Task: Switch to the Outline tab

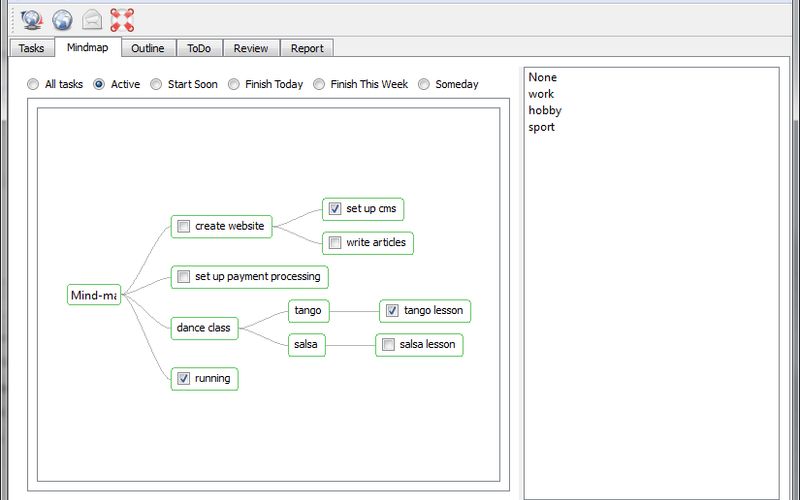Action: pyautogui.click(x=148, y=48)
